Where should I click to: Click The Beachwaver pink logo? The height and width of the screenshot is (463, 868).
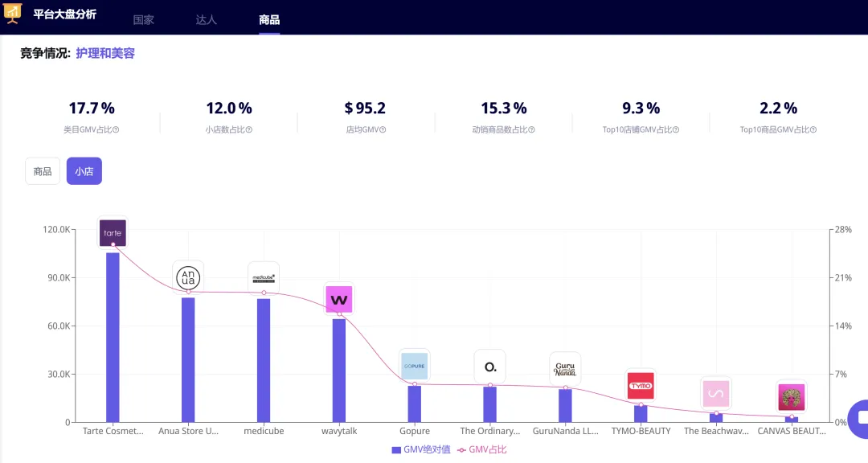[x=716, y=393]
